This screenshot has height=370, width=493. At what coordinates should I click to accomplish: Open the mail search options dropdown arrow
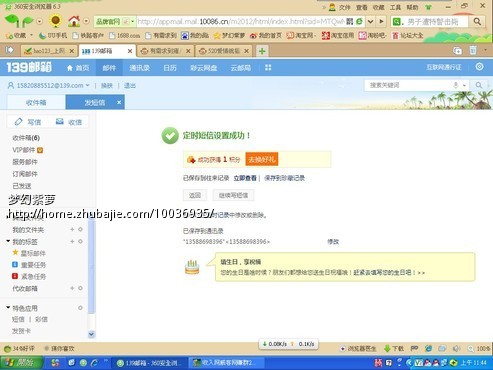click(x=464, y=86)
